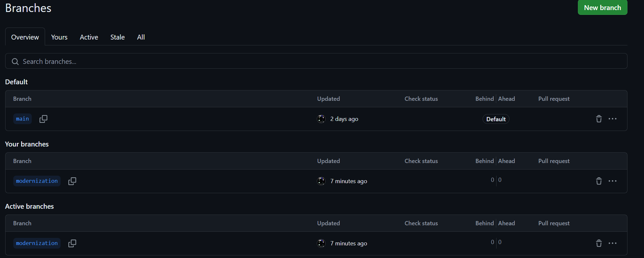644x258 pixels.
Task: Switch to the Yours tab
Action: click(x=59, y=37)
